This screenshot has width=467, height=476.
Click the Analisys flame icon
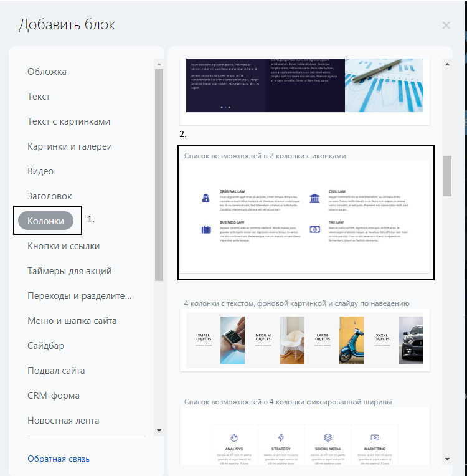[x=234, y=437]
